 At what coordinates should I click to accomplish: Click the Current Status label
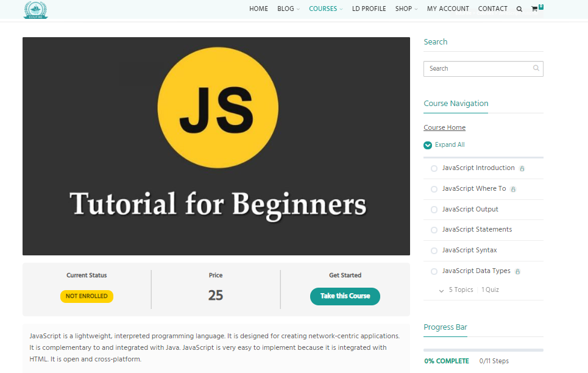pos(87,275)
